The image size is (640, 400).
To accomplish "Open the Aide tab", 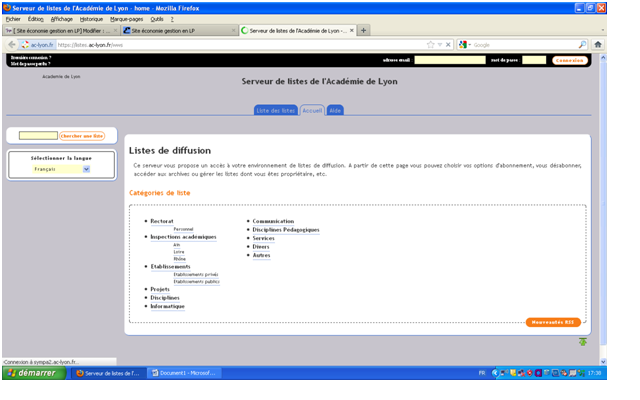I will click(x=335, y=111).
